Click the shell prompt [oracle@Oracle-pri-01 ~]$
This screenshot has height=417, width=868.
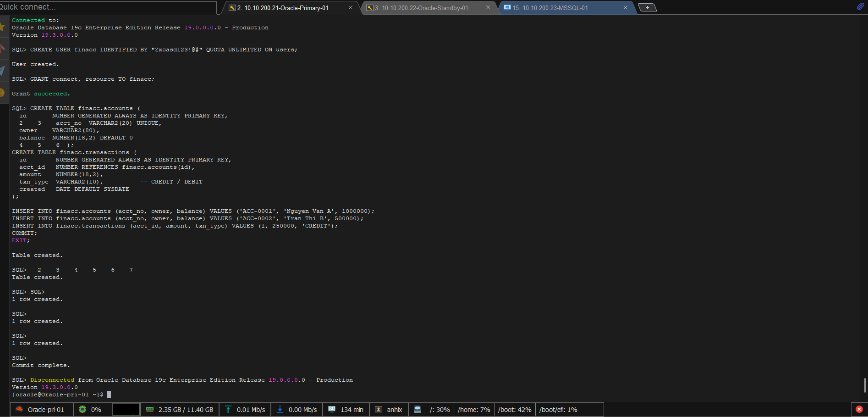click(x=58, y=395)
